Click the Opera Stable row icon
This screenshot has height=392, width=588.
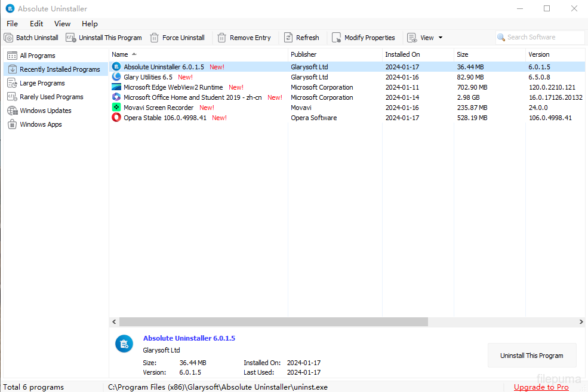click(116, 118)
